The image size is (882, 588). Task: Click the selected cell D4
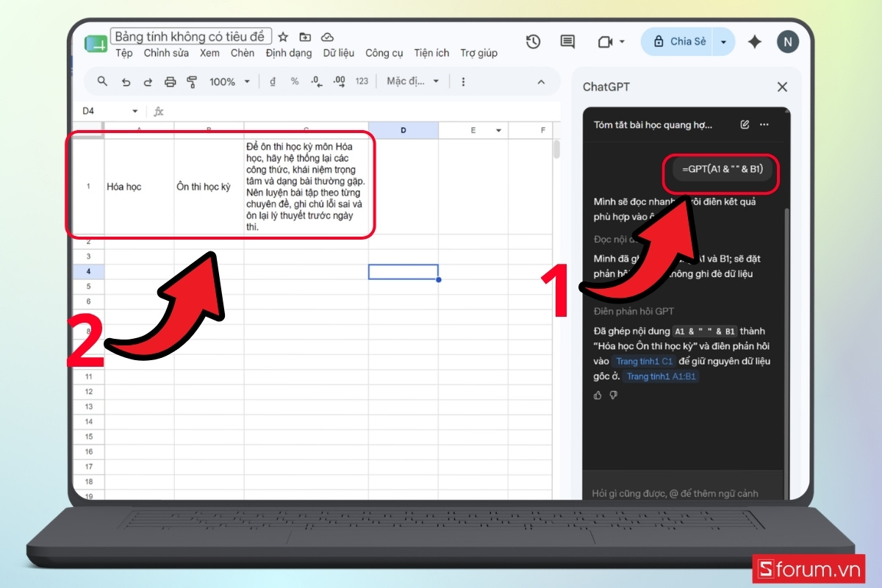(404, 271)
